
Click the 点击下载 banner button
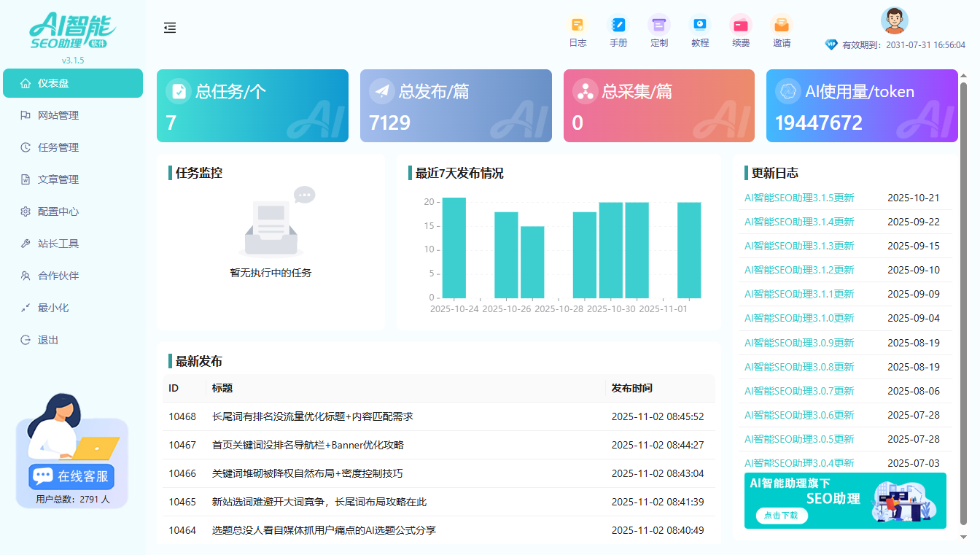pos(781,515)
